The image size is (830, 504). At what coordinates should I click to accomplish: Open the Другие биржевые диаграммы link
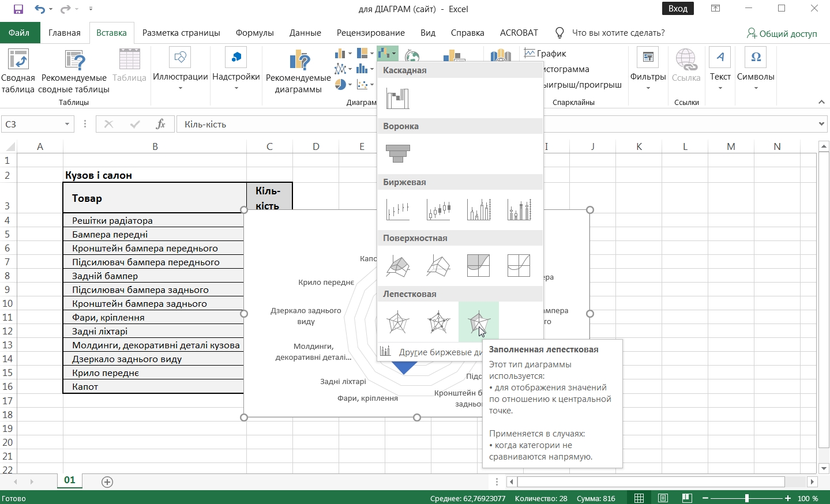(x=433, y=352)
